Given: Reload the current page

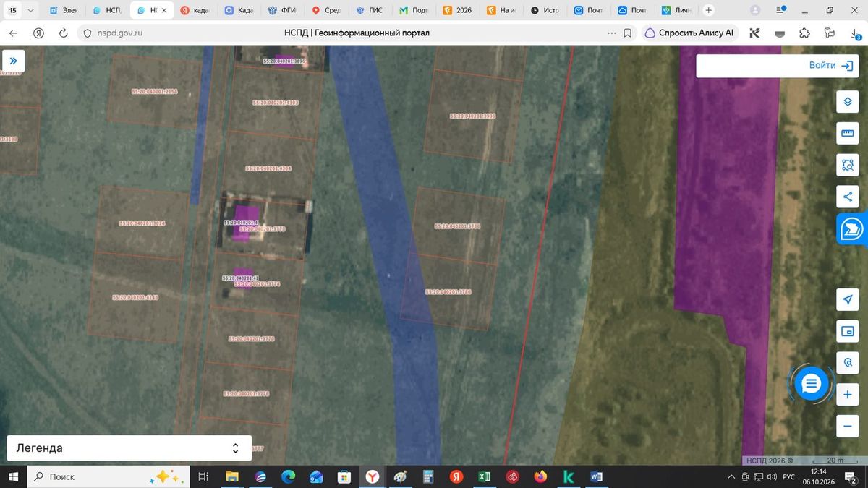Looking at the screenshot, I should [63, 33].
